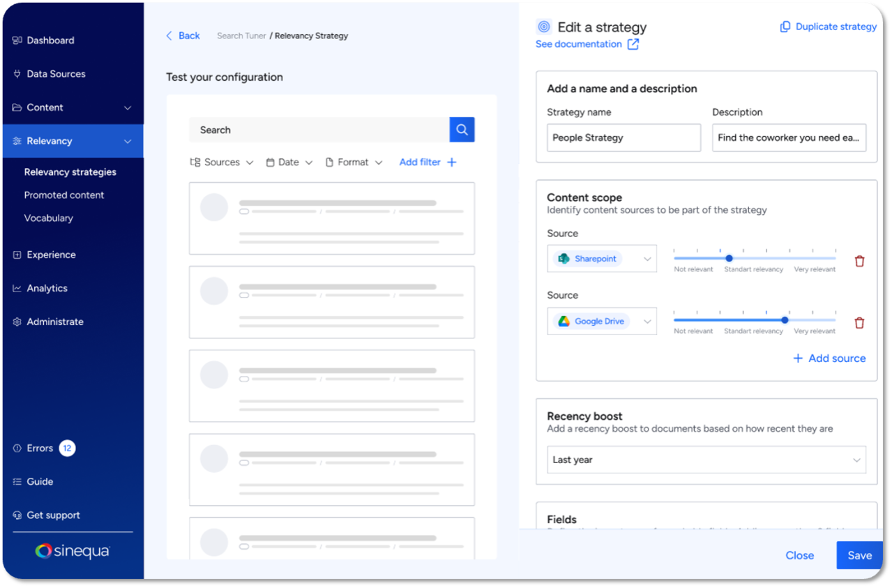Image resolution: width=892 pixels, height=588 pixels.
Task: Click the Errors count badge showing 12
Action: click(x=67, y=448)
